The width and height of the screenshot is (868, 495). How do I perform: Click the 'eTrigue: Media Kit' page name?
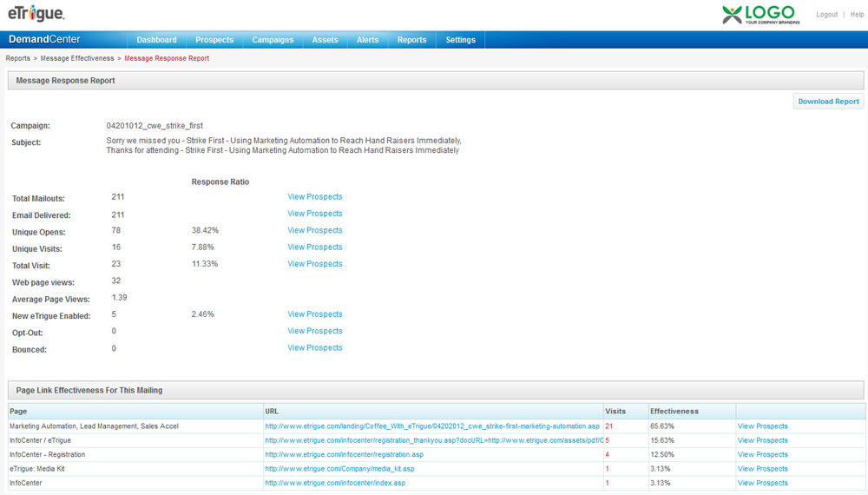37,468
